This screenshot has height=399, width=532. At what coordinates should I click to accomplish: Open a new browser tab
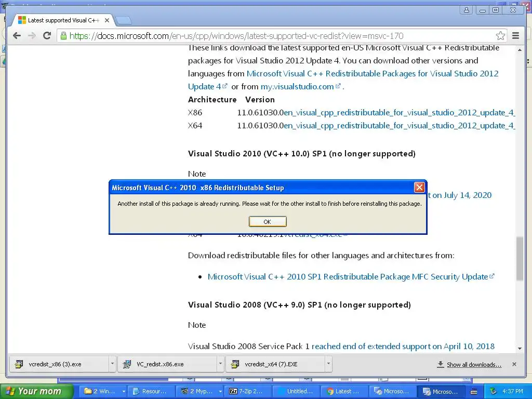pos(124,21)
